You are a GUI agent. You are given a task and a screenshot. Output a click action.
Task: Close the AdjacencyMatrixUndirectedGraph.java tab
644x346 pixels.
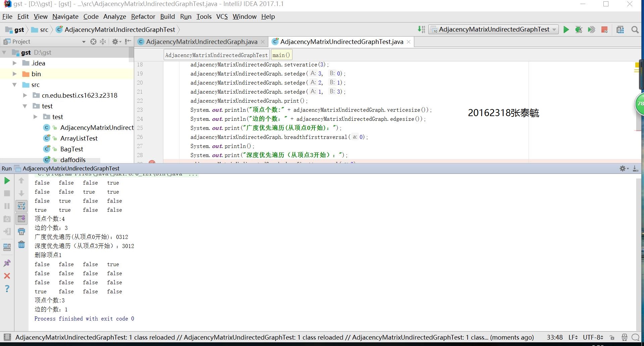pyautogui.click(x=263, y=42)
